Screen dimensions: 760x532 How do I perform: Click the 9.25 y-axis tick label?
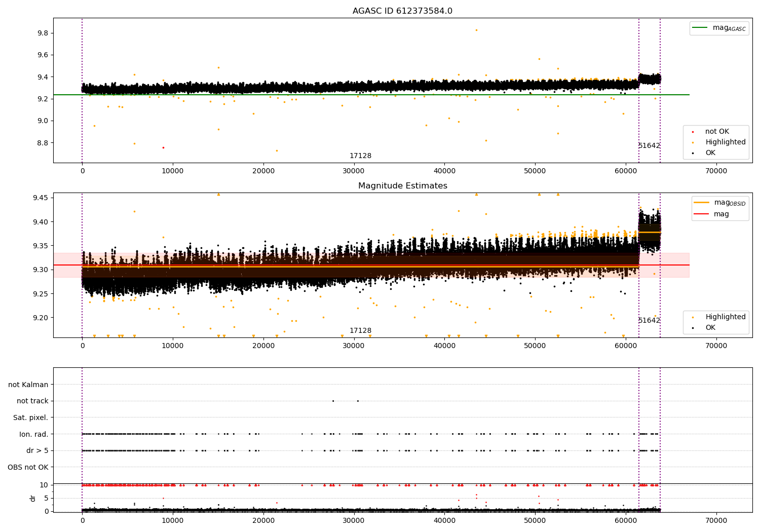click(41, 294)
